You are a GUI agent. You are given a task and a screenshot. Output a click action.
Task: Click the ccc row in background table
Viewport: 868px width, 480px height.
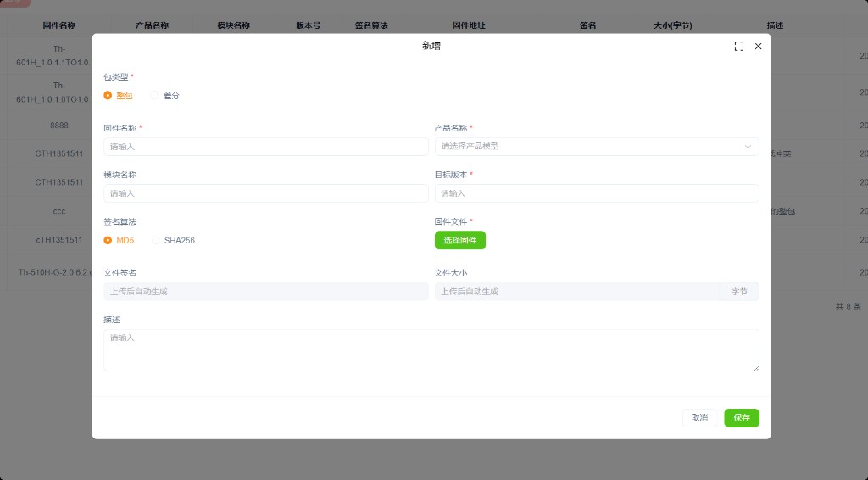click(59, 211)
